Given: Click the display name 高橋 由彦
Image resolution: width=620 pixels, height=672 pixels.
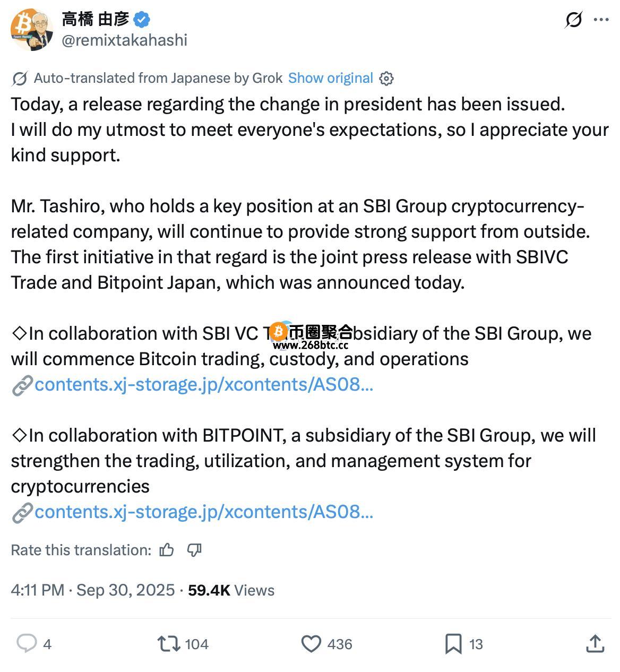Looking at the screenshot, I should (x=96, y=20).
